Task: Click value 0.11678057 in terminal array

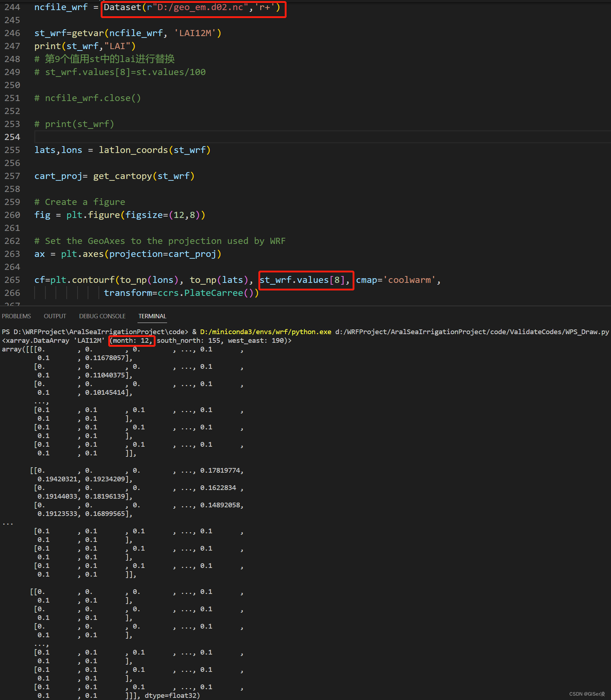Action: (x=105, y=358)
